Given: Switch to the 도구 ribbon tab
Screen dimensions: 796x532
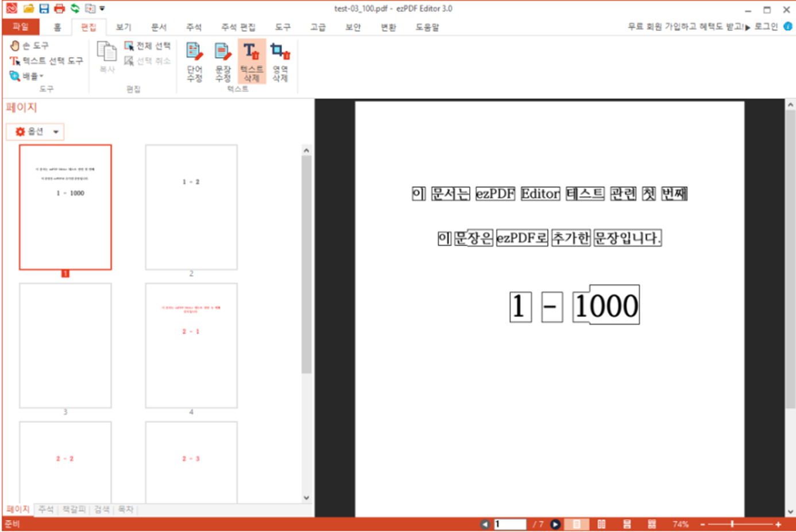Looking at the screenshot, I should tap(283, 27).
